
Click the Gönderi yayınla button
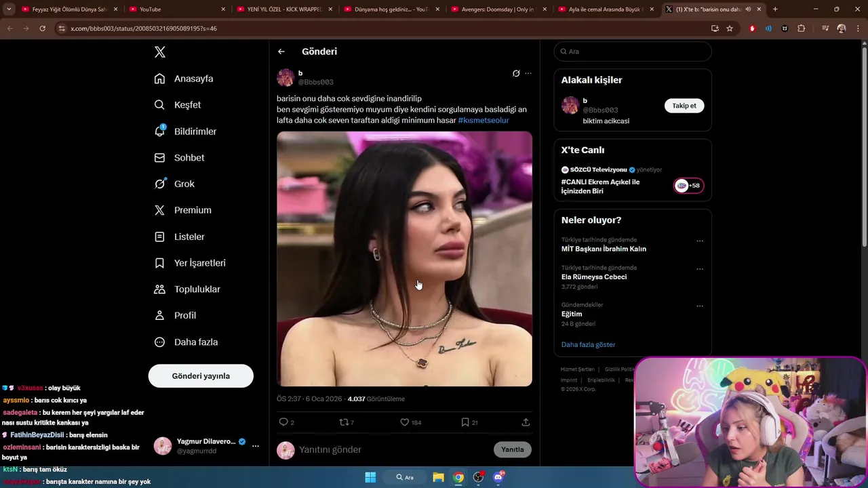coord(201,376)
